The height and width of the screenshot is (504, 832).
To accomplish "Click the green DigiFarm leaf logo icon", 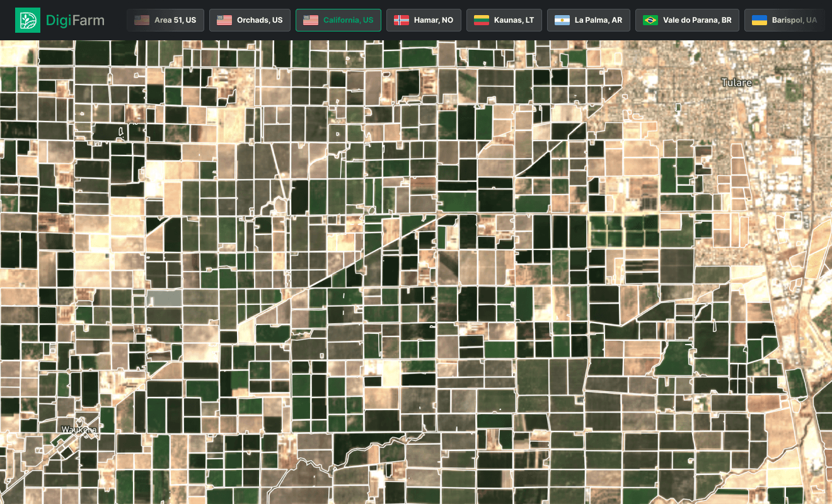I will click(x=28, y=20).
